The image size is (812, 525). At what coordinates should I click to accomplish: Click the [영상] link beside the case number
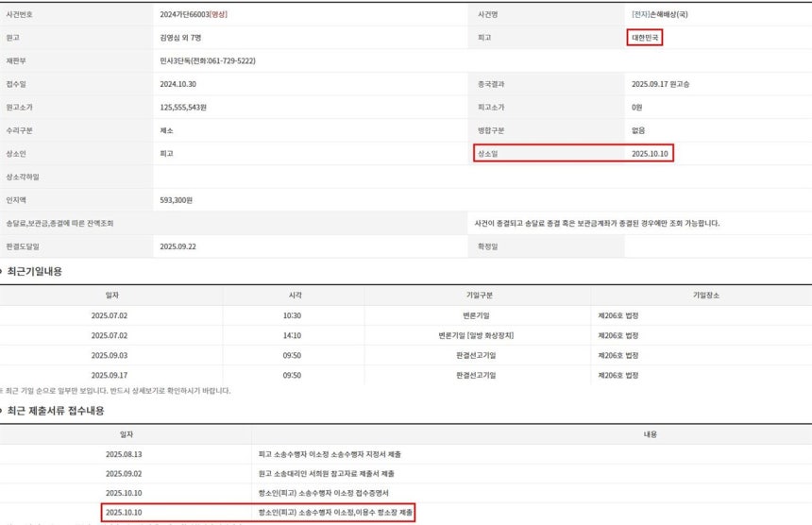[217, 15]
